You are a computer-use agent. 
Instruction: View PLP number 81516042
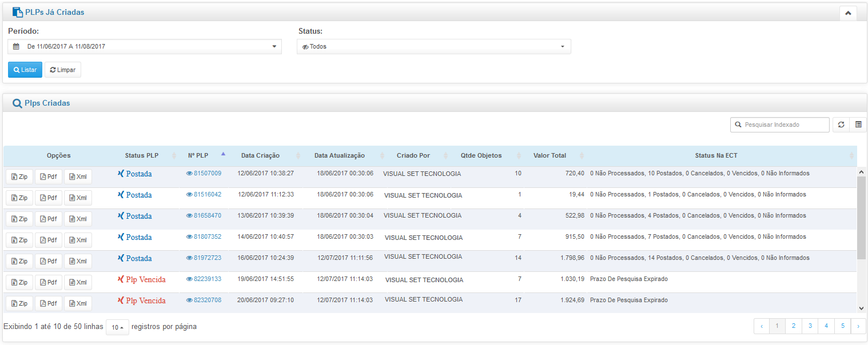click(204, 194)
